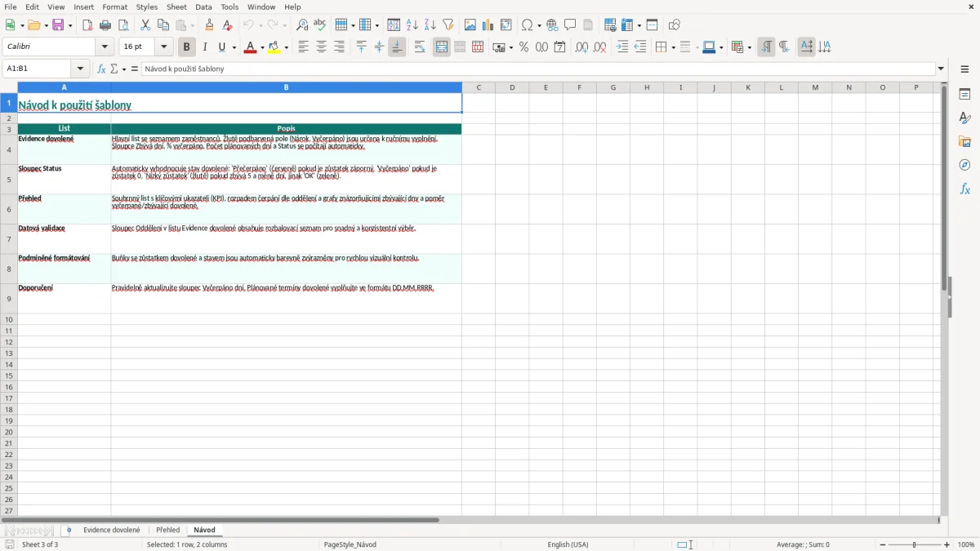Click Sort Ascending icon
This screenshot has width=980, height=551.
[x=412, y=25]
